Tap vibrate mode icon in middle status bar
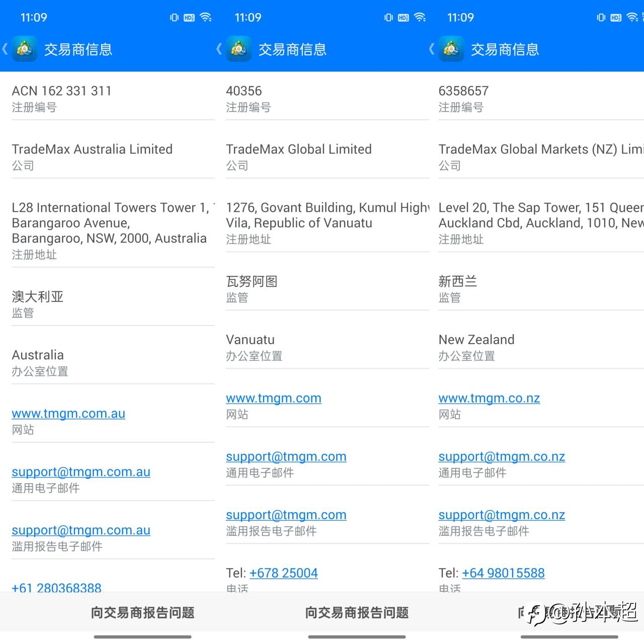Viewport: 644px width, 644px height. pos(388,18)
